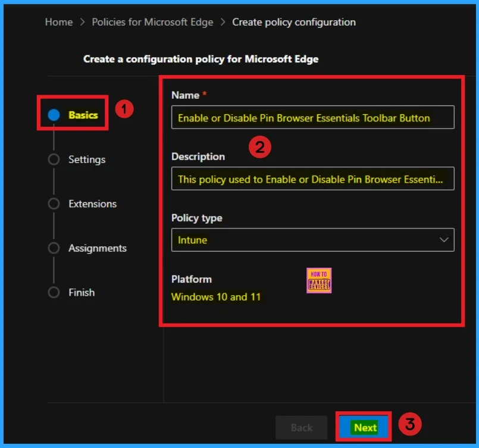Click the disabled Back button
This screenshot has width=479, height=448.
click(302, 427)
